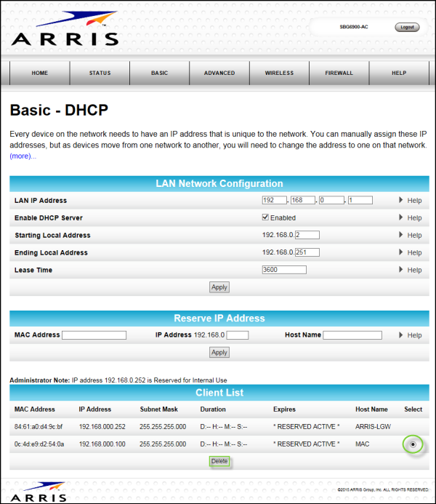Go to the Firewall menu tab

click(339, 73)
